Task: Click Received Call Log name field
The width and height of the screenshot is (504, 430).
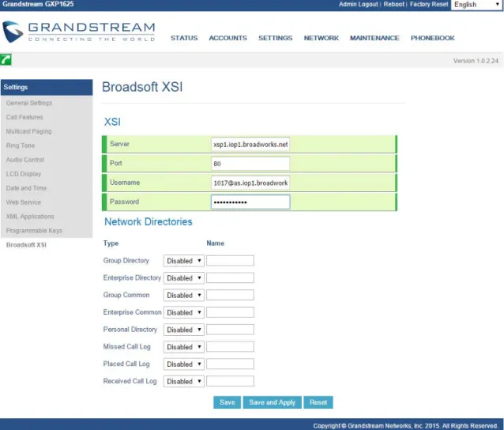Action: tap(230, 381)
